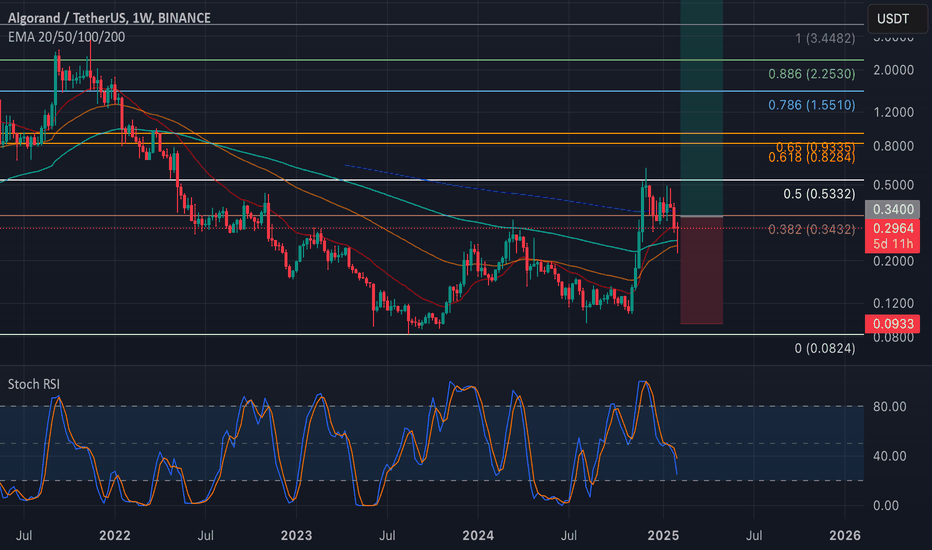Click the 0.3400 entry price tag
Screen dimensions: 932x550
pos(893,209)
